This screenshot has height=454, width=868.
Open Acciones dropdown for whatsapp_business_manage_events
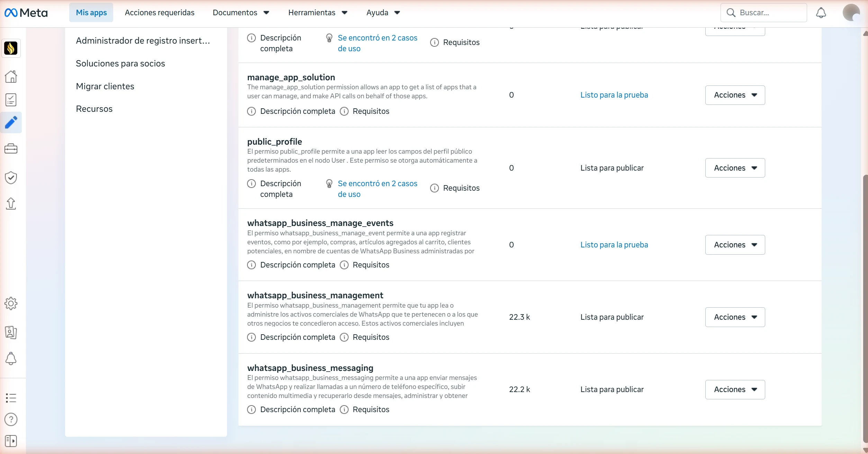(x=735, y=245)
